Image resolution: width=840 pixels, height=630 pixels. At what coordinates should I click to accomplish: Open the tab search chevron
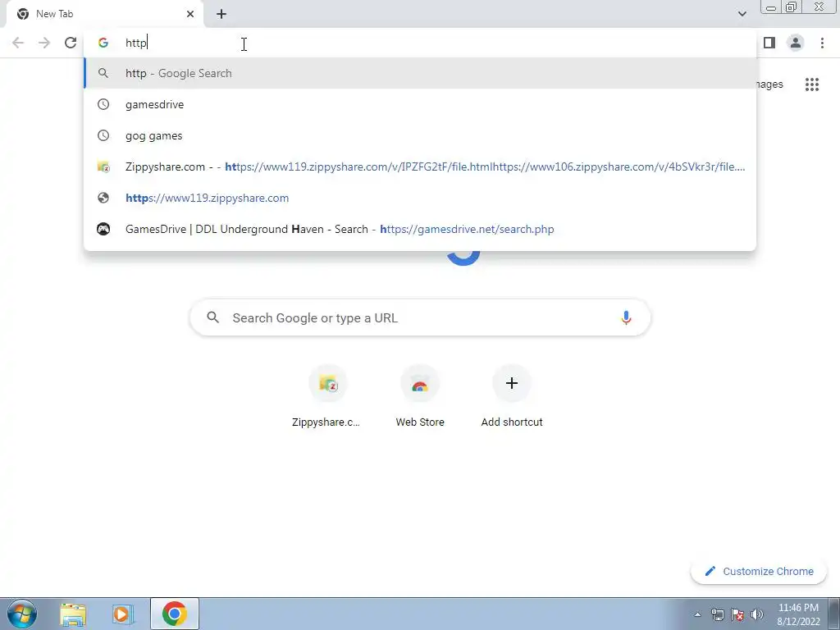click(742, 14)
